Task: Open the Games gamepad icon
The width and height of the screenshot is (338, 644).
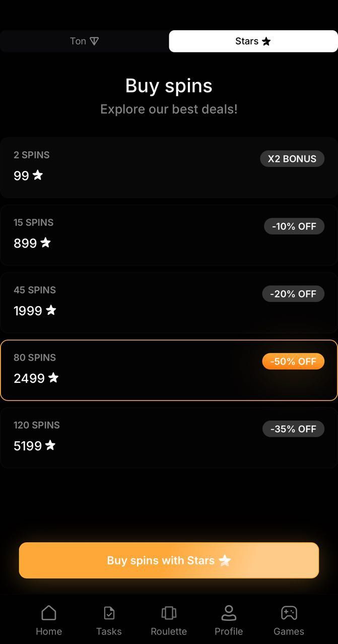Action: (x=289, y=613)
